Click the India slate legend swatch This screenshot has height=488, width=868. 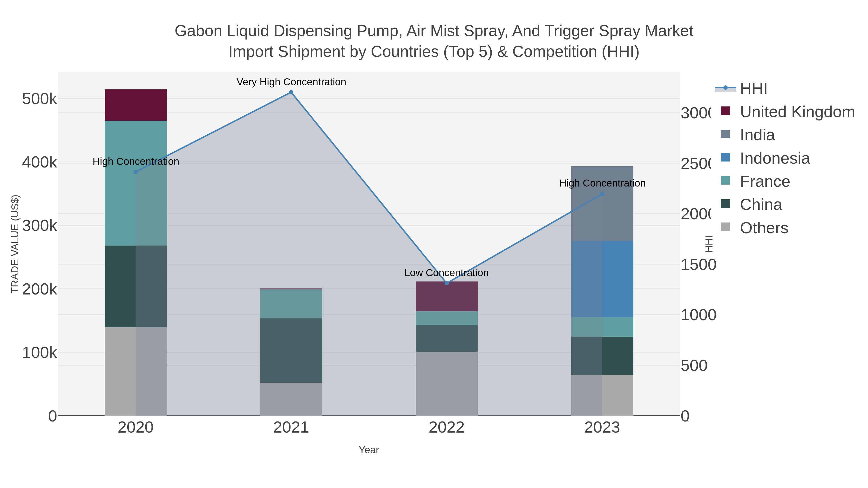click(726, 134)
